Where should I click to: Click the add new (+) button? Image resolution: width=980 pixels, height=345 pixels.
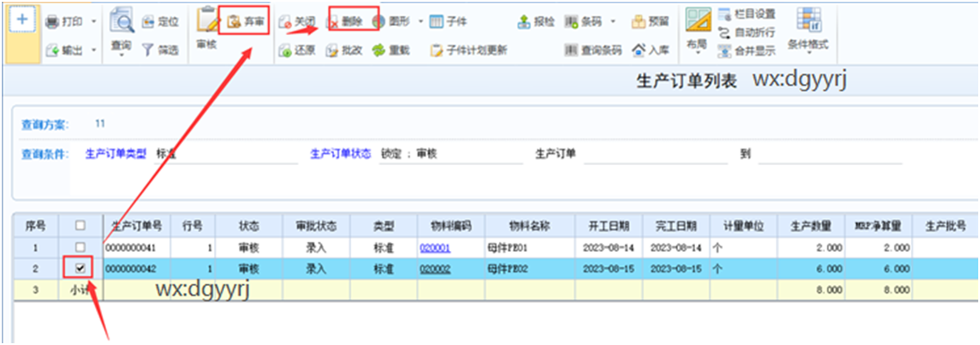[x=22, y=20]
